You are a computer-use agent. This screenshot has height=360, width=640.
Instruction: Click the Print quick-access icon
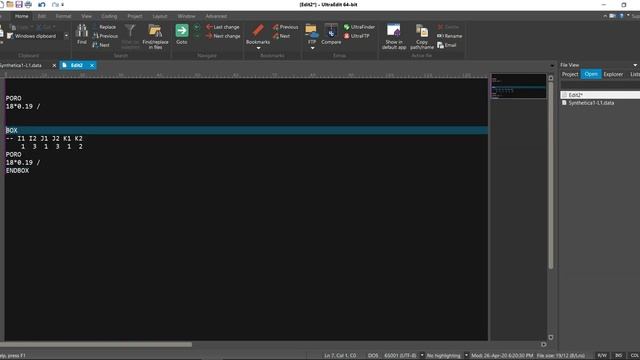[28, 4]
